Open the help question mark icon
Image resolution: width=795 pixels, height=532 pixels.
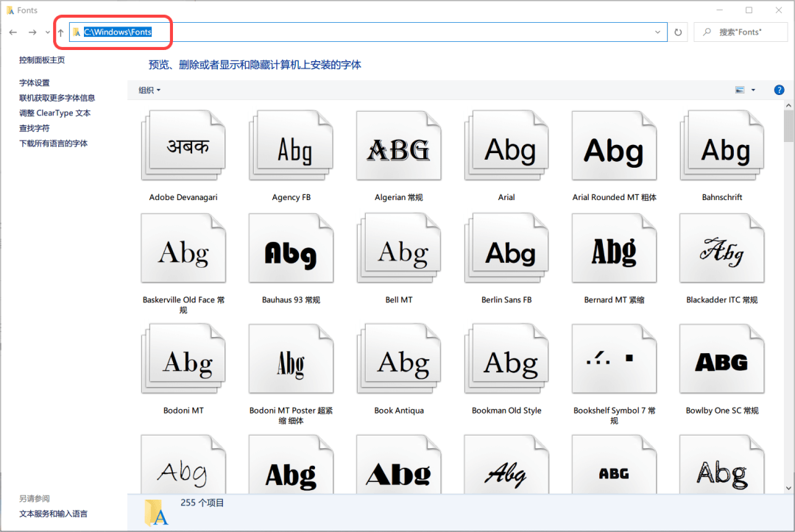pyautogui.click(x=779, y=90)
